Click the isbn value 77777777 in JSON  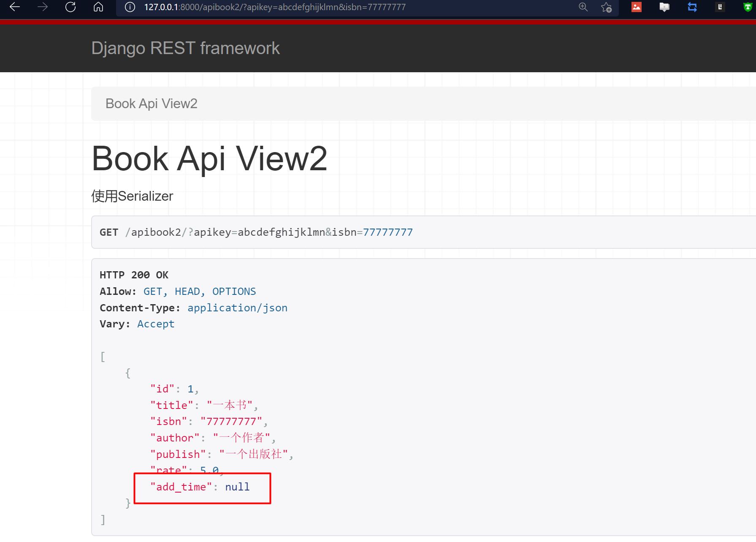[x=231, y=422]
